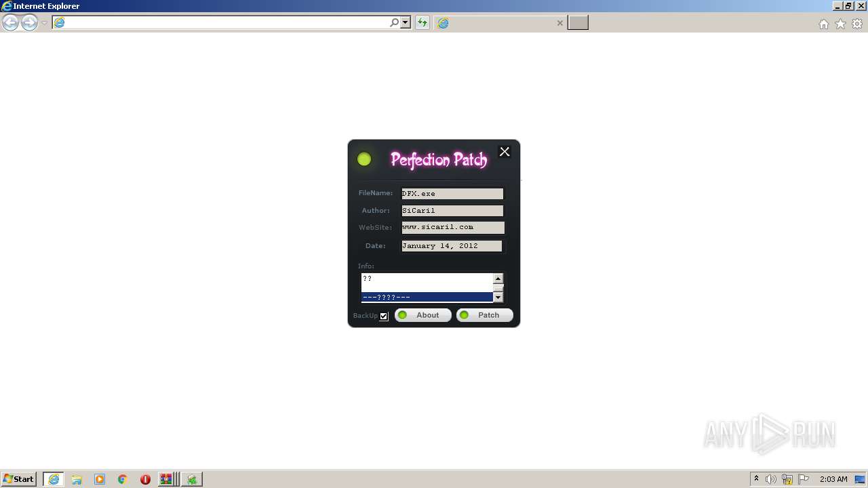The image size is (868, 488).
Task: Open the Windows Start menu
Action: click(19, 479)
